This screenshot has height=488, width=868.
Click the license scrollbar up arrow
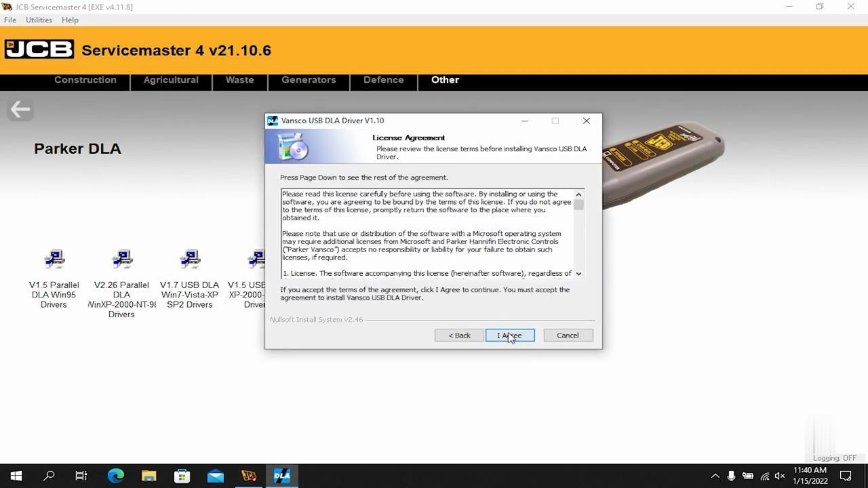pyautogui.click(x=578, y=195)
